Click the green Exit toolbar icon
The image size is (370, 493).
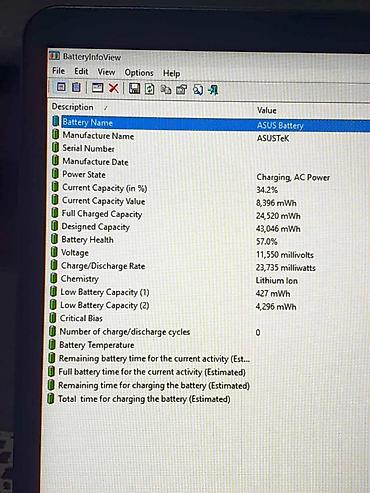click(x=213, y=90)
